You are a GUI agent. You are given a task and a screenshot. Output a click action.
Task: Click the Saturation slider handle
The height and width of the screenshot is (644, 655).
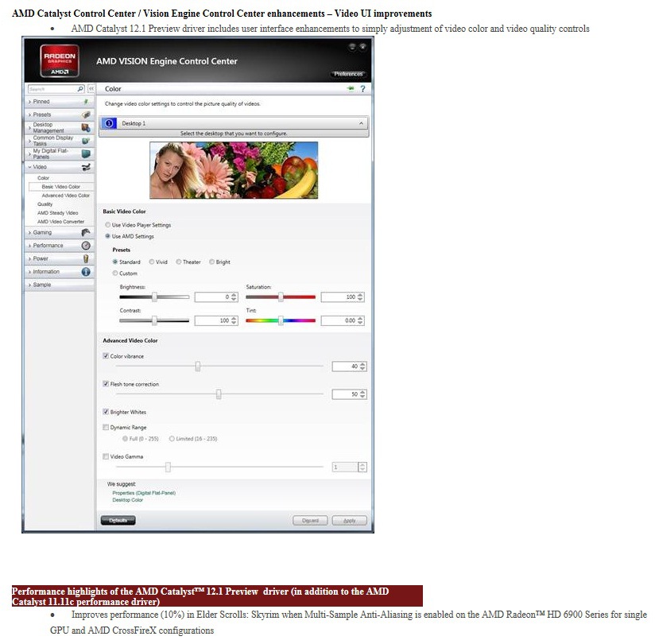281,297
